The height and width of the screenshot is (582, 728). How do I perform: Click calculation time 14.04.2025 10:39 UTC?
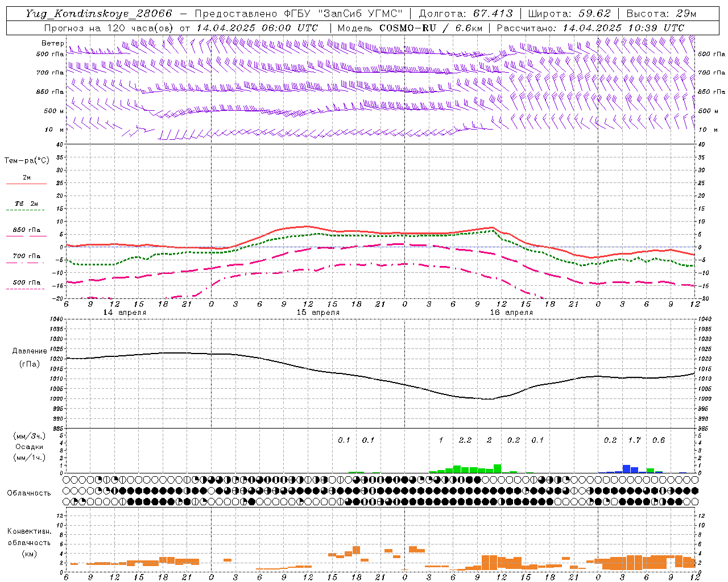point(623,28)
